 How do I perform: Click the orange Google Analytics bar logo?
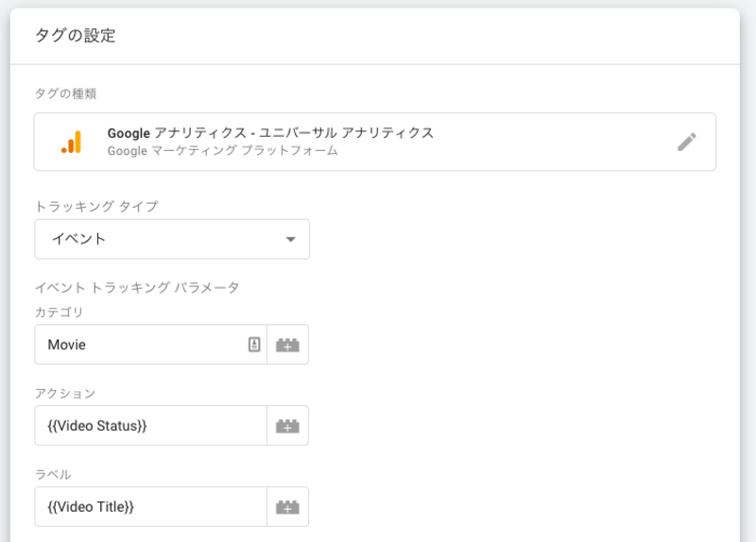point(72,143)
